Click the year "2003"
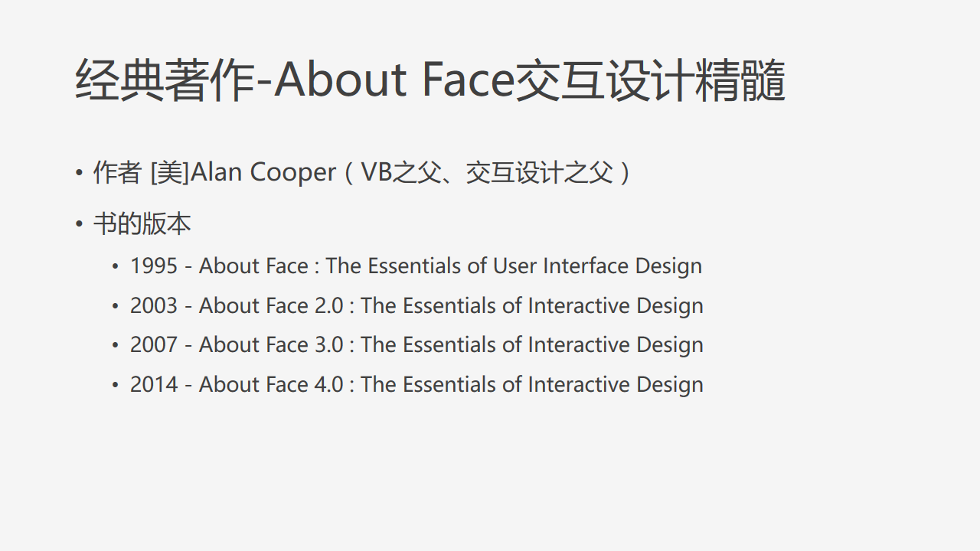 click(x=154, y=306)
